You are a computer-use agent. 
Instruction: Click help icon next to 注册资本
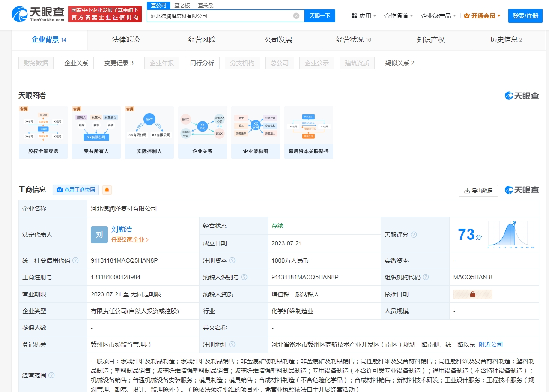point(232,260)
